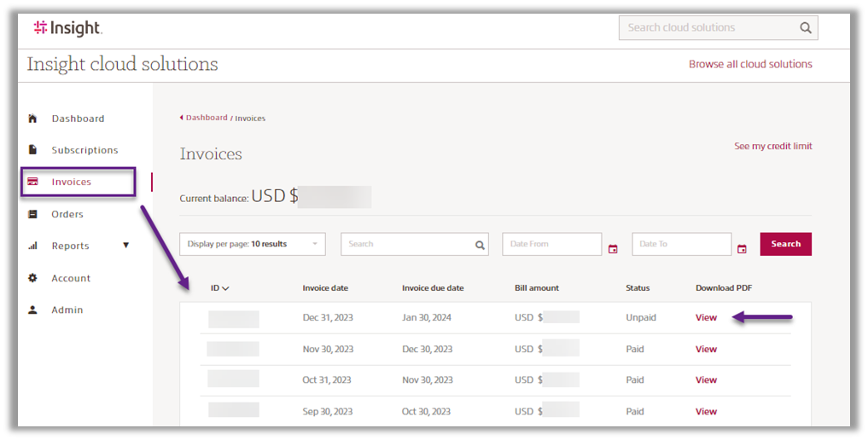Click the Account gear icon
This screenshot has height=440, width=868.
[32, 278]
